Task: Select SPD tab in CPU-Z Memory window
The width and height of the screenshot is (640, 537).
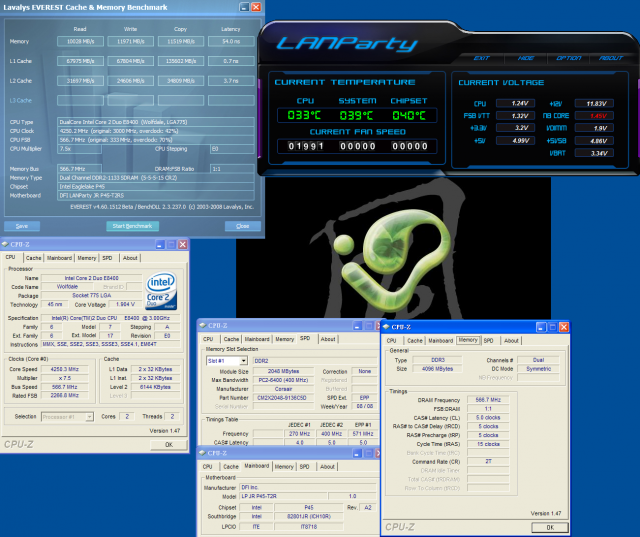Action: click(x=489, y=340)
